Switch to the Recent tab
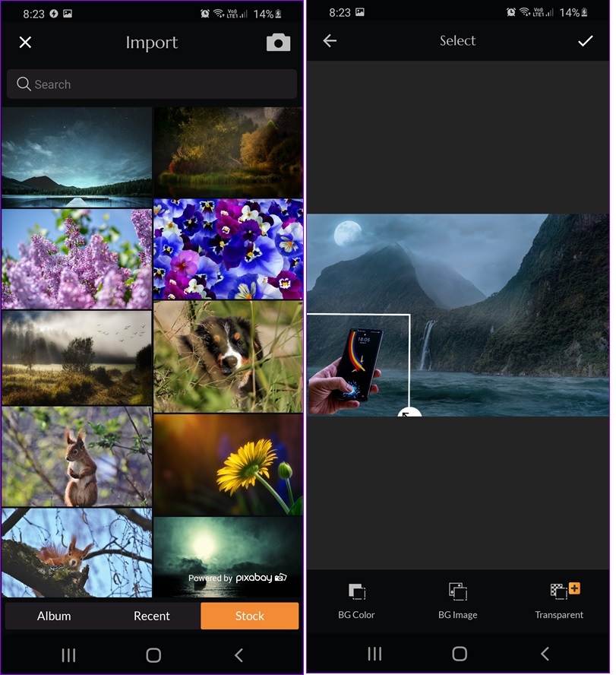This screenshot has height=675, width=616. pos(152,616)
